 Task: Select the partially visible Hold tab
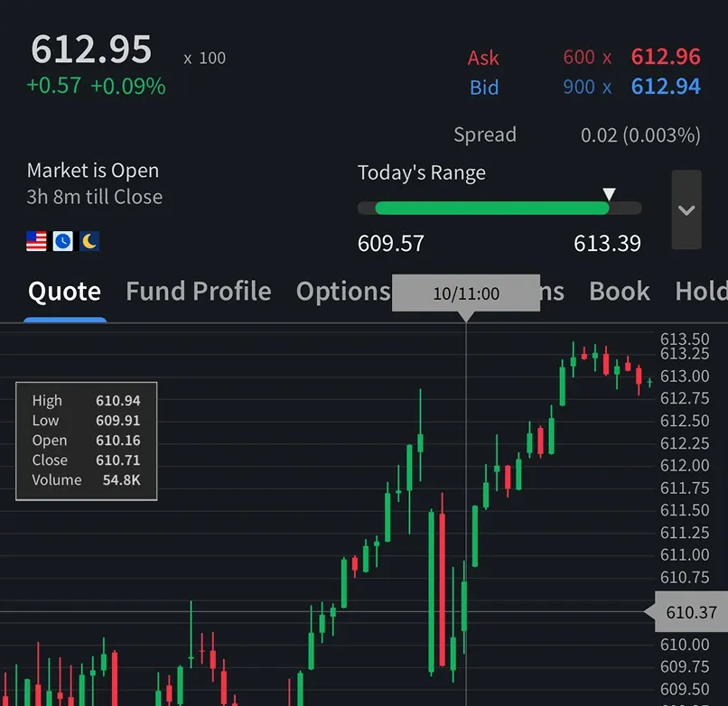coord(701,292)
